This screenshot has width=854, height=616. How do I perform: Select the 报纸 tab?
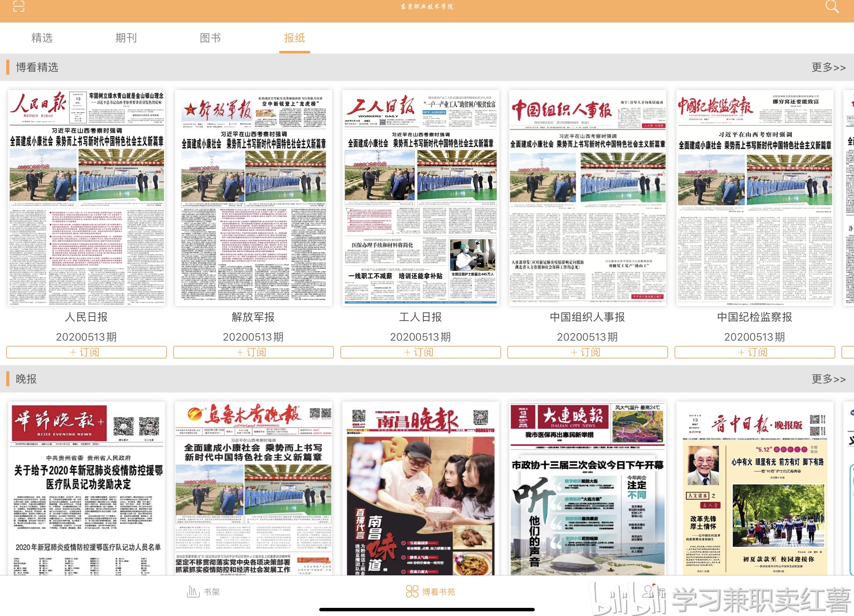point(294,38)
